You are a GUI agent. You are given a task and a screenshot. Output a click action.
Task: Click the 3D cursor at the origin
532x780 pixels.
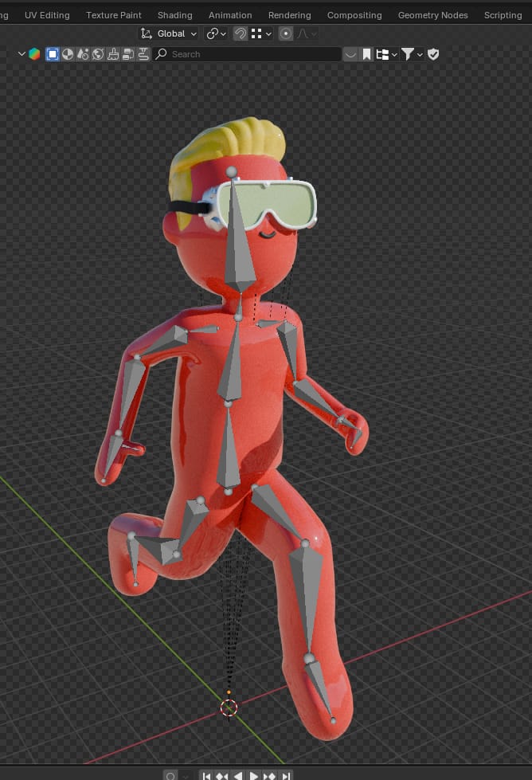pos(229,707)
